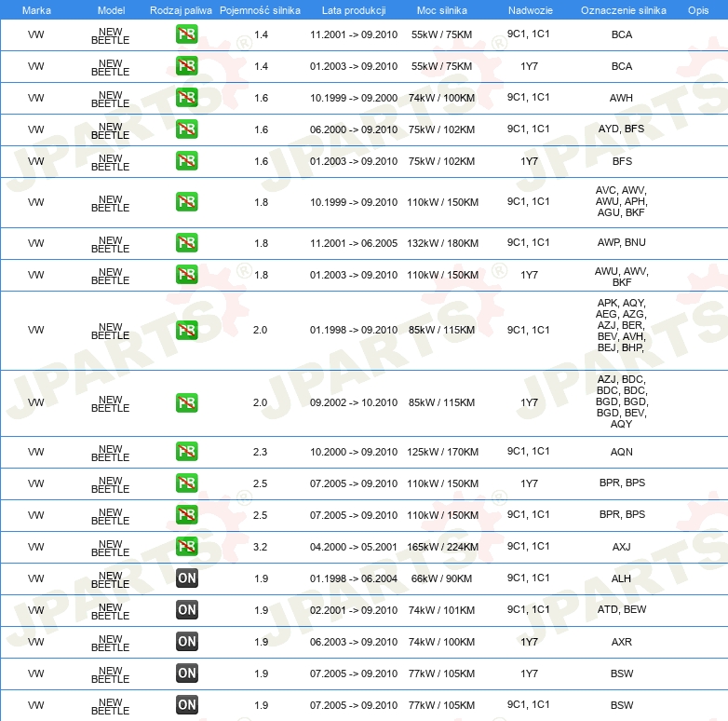Select the ON diesel icon in the AXR row
This screenshot has width=728, height=721.
[x=186, y=642]
